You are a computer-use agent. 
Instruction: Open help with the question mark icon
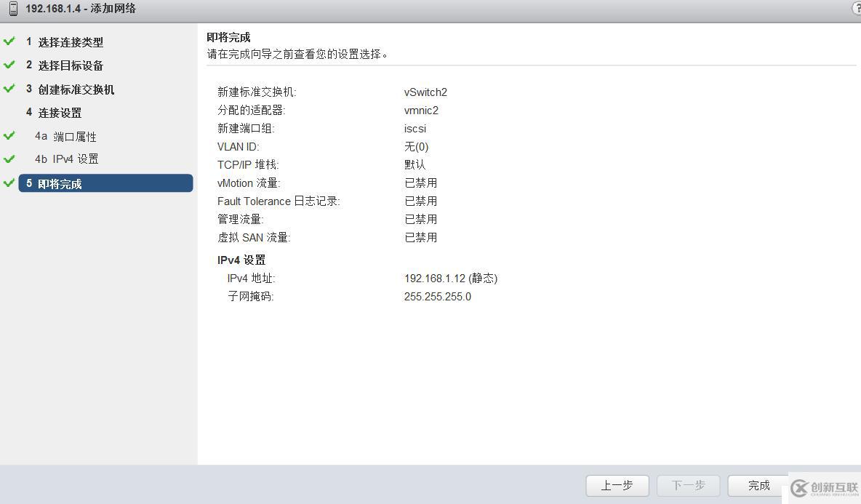point(856,8)
